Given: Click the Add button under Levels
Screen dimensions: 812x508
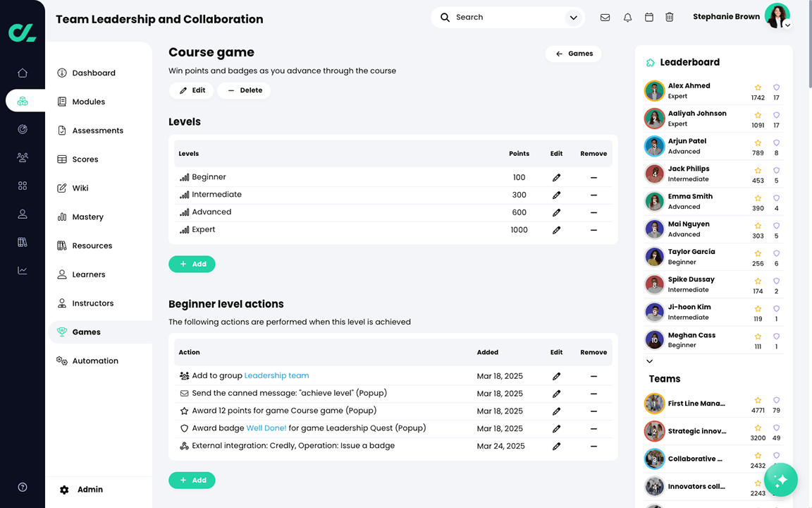Looking at the screenshot, I should [192, 264].
